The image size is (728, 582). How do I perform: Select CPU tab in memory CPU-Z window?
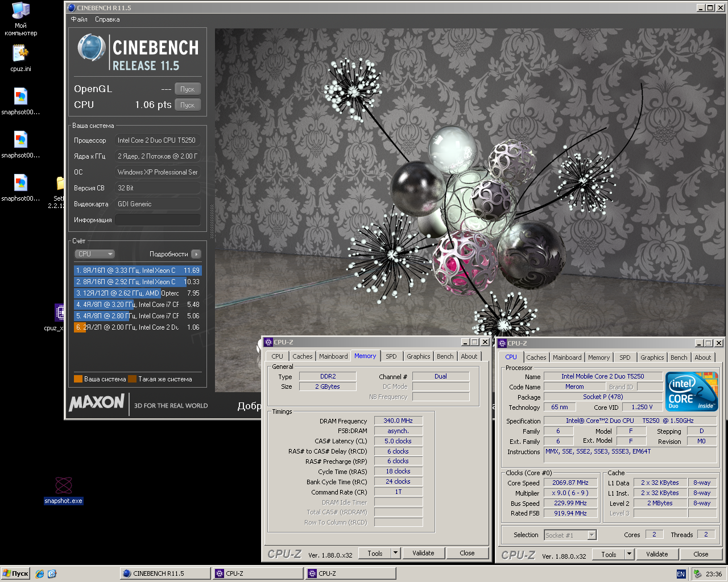(277, 356)
